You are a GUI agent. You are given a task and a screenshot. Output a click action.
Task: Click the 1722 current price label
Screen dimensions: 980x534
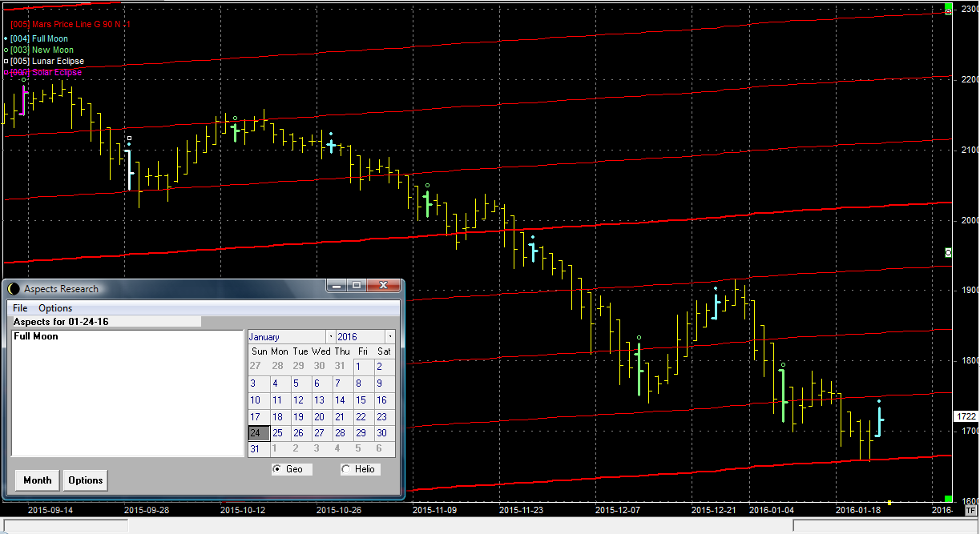[x=966, y=416]
